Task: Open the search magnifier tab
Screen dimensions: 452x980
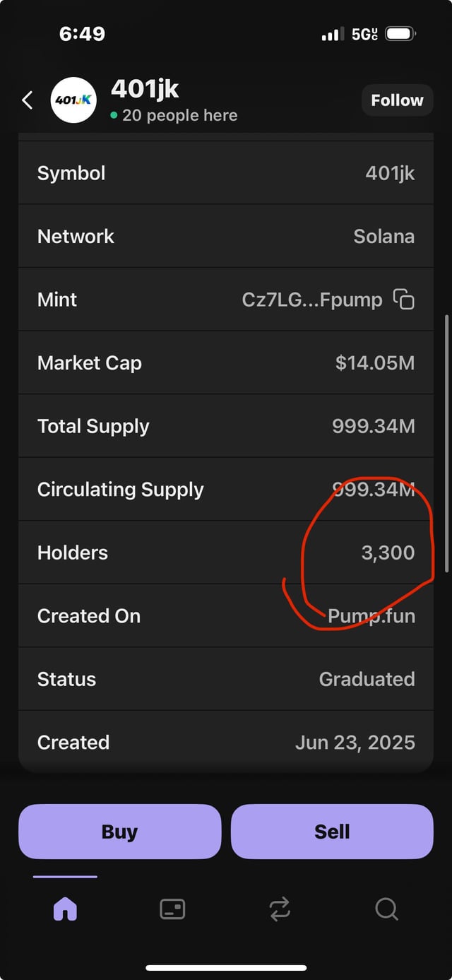Action: click(x=386, y=909)
